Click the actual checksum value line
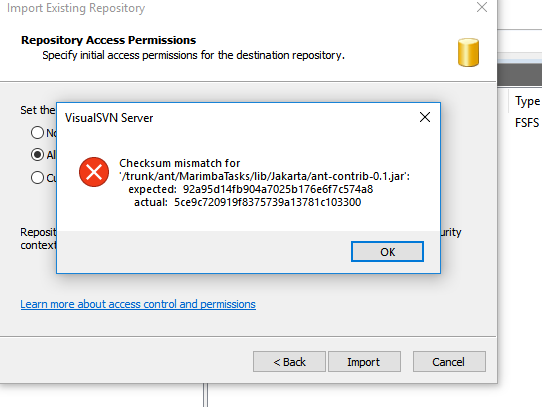Viewport: 542px width, 407px height. coord(247,202)
